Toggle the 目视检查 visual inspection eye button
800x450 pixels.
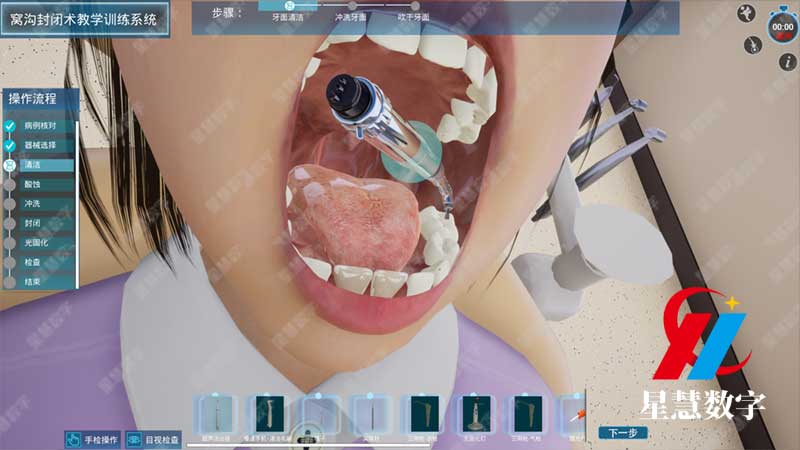[153, 439]
